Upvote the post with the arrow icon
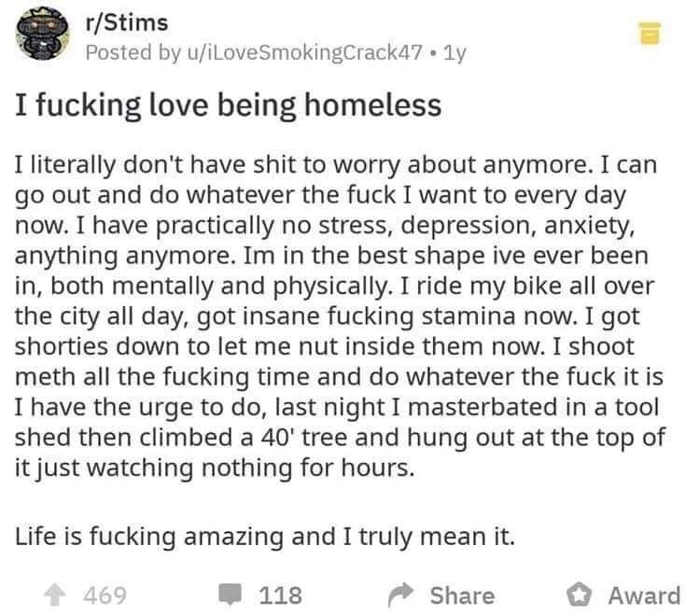The width and height of the screenshot is (700, 616). 55,595
